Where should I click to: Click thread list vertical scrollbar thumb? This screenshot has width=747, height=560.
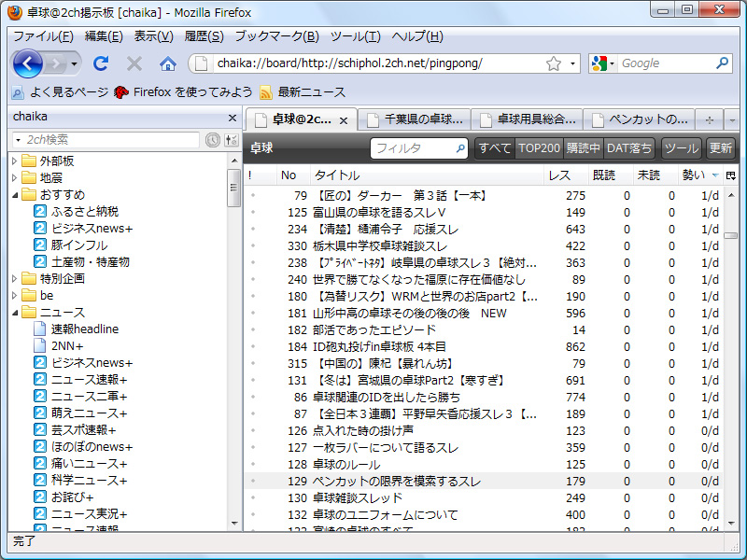[731, 236]
